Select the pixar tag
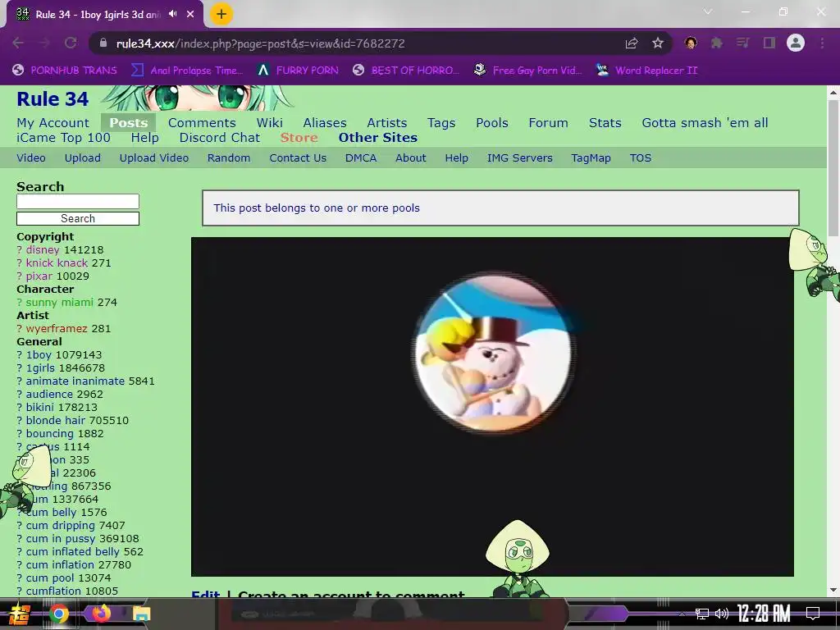840x630 pixels. pos(39,276)
